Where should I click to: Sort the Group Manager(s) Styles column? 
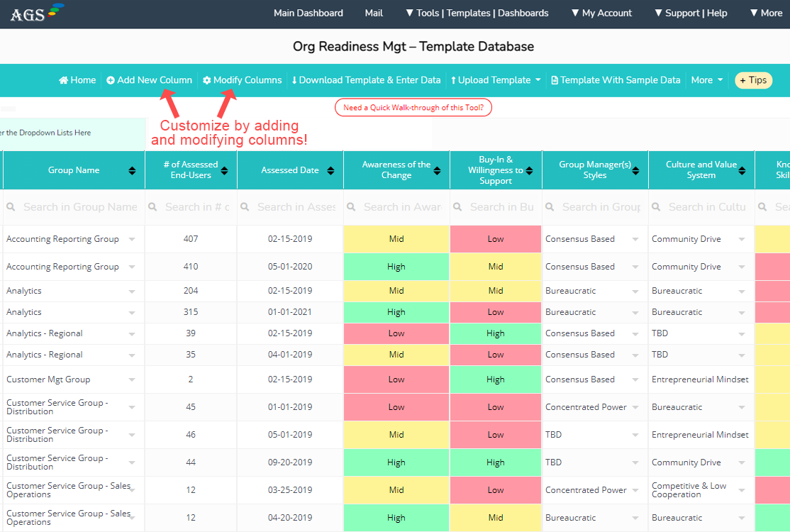[x=635, y=170]
